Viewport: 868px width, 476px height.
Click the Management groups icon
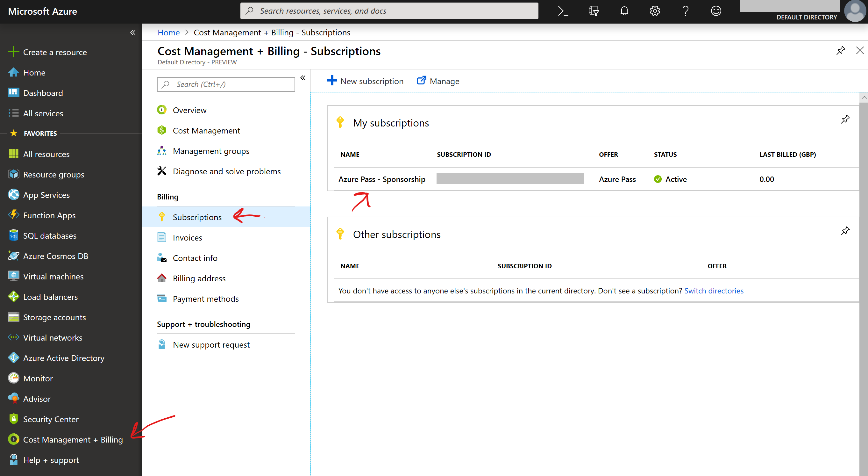tap(162, 151)
